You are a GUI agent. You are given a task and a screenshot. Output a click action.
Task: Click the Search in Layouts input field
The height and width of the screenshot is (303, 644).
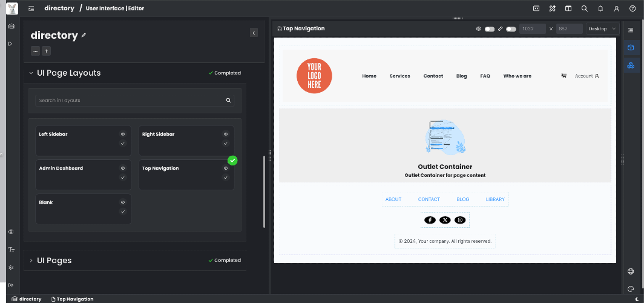pos(135,101)
